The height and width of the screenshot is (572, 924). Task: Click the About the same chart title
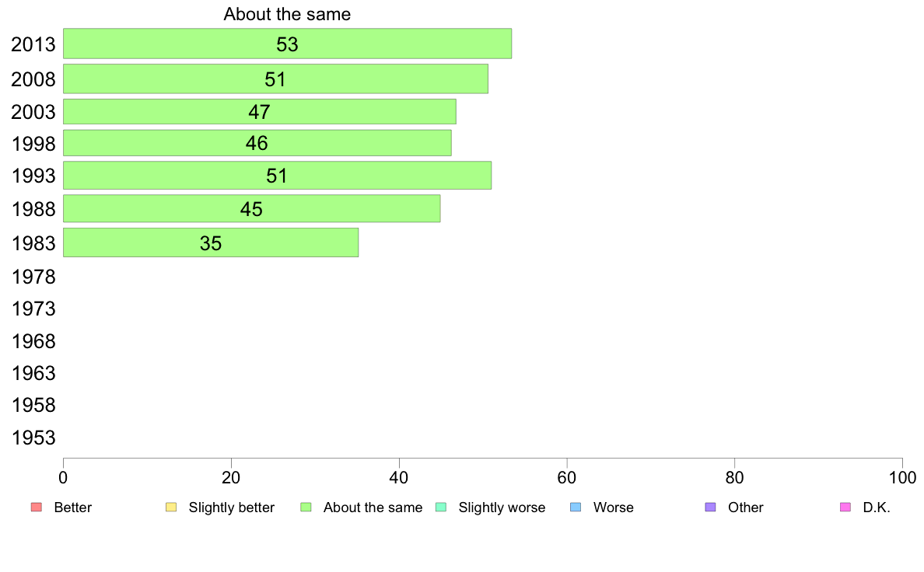287,14
